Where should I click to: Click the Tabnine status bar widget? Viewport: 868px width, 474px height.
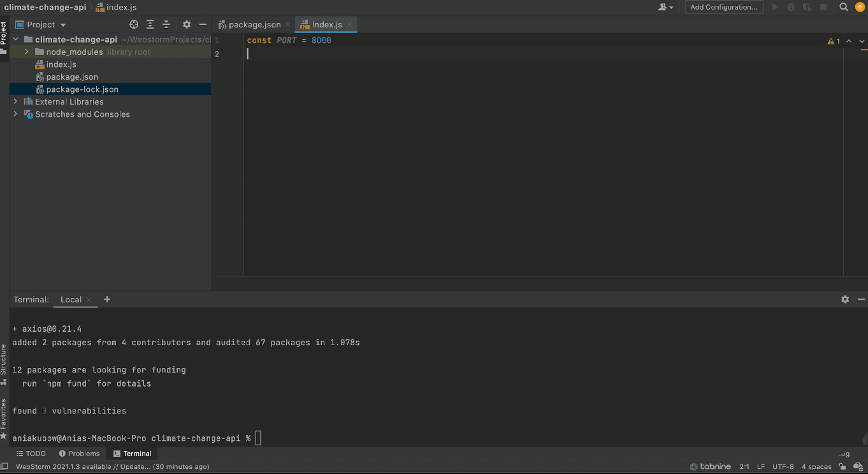coord(710,466)
